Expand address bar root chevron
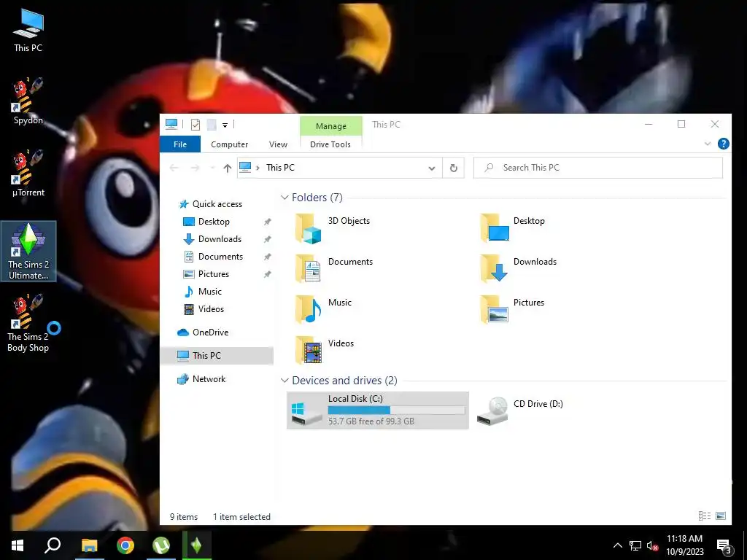This screenshot has height=560, width=747. point(258,168)
